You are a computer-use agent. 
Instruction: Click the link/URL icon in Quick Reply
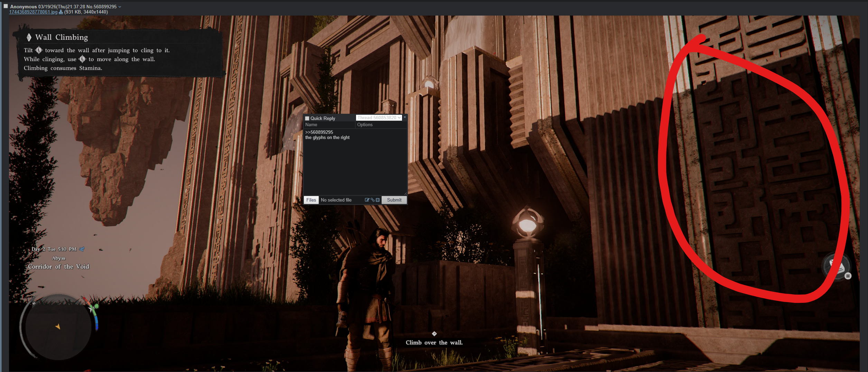[372, 200]
